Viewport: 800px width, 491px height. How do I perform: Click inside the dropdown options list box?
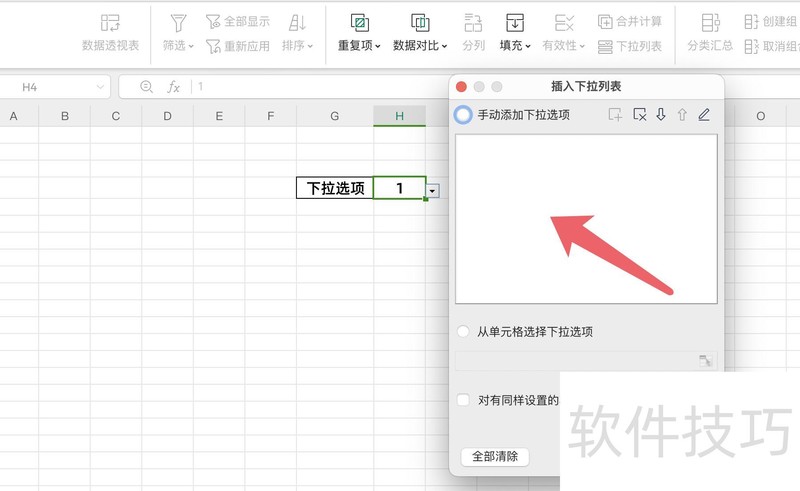click(x=586, y=219)
